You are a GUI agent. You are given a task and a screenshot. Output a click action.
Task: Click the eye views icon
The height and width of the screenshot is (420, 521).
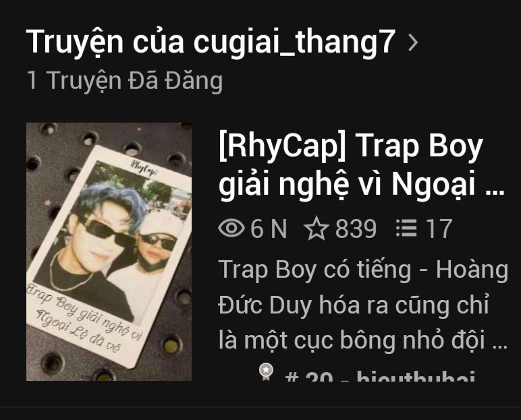pos(231,228)
